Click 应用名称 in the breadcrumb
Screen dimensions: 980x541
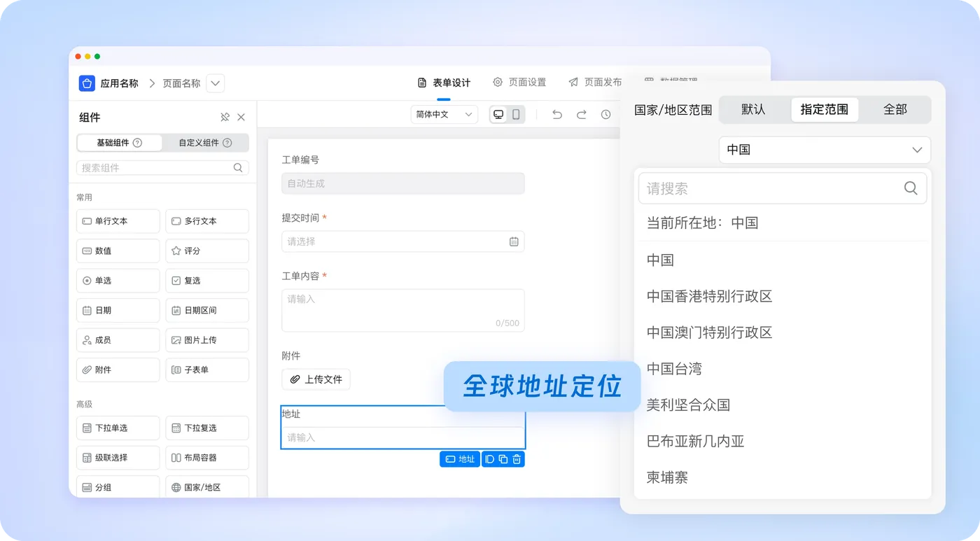(x=120, y=83)
